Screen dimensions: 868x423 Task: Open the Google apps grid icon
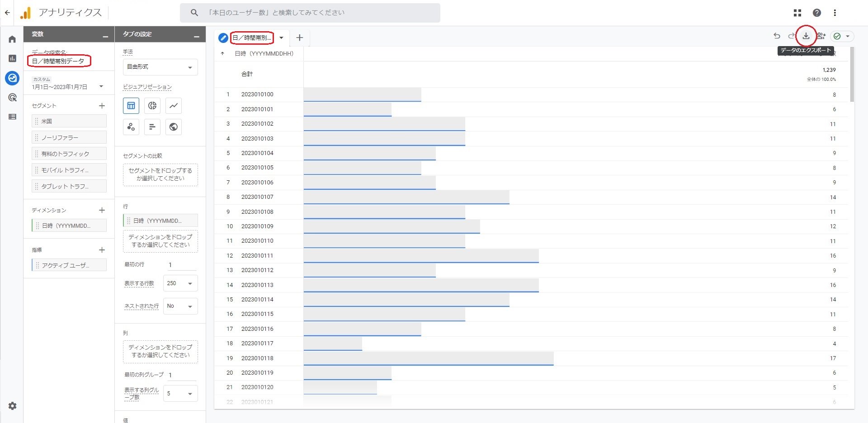coord(797,13)
